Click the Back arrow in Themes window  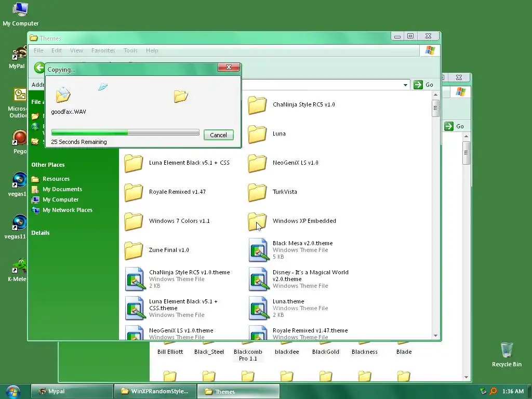pos(39,68)
